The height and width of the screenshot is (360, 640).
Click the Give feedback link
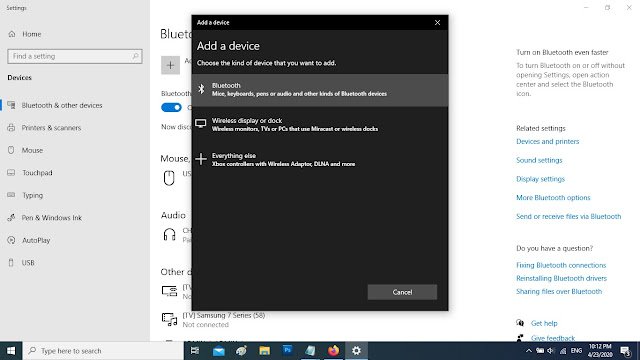(553, 338)
